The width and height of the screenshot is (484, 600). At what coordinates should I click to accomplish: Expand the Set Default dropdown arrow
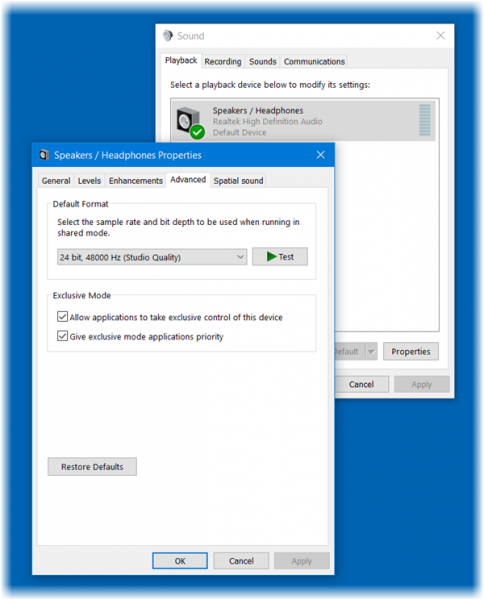point(371,351)
